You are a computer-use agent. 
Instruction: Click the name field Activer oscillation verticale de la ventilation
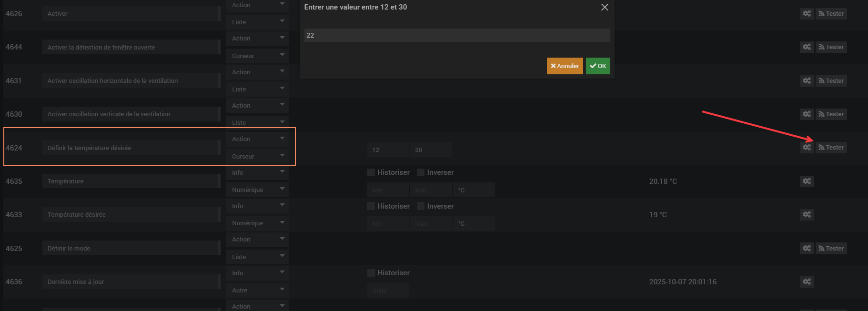pos(131,114)
